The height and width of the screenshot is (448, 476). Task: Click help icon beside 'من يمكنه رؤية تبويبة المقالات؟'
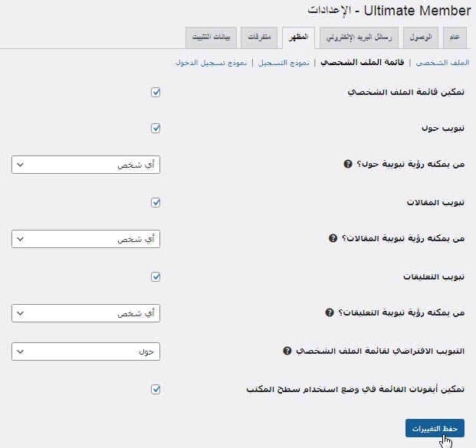[x=333, y=239]
